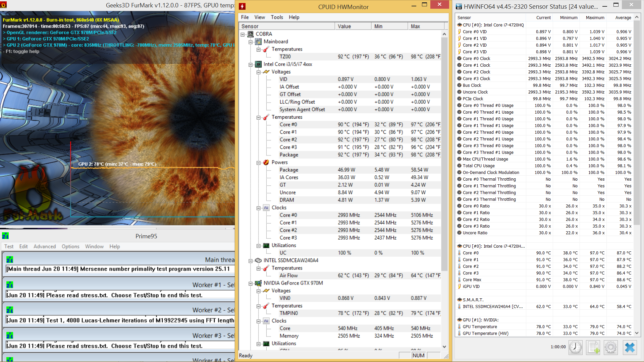The height and width of the screenshot is (362, 644).
Task: Click the Core #0 VID voltage bolt icon
Action: click(x=459, y=32)
